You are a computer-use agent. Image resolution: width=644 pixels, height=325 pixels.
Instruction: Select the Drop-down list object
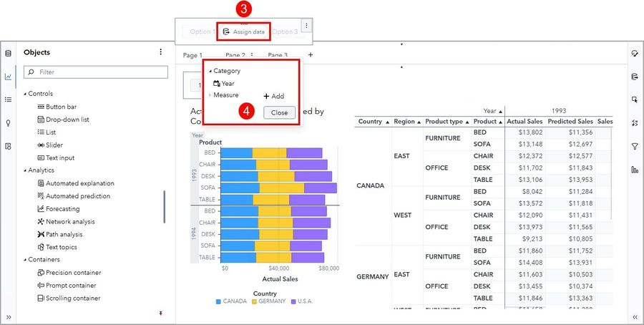point(63,119)
